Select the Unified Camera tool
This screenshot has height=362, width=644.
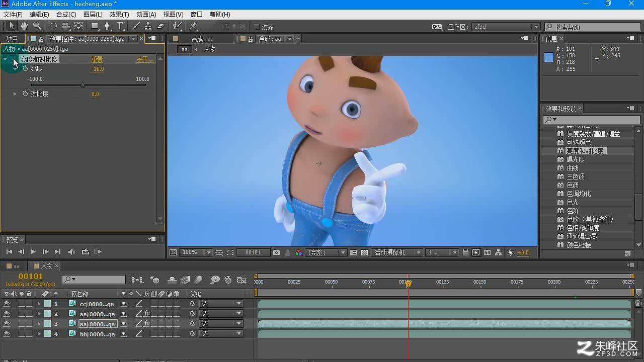point(66,26)
